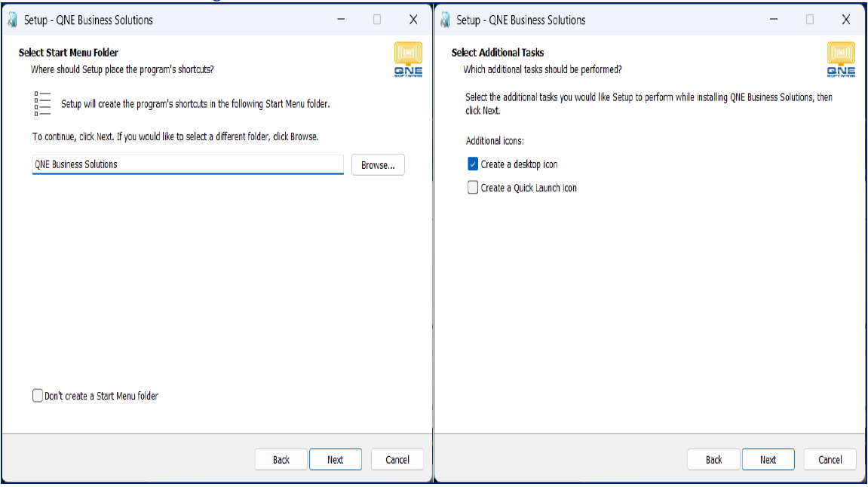Click the QNE Business Solutions folder name field

(189, 164)
